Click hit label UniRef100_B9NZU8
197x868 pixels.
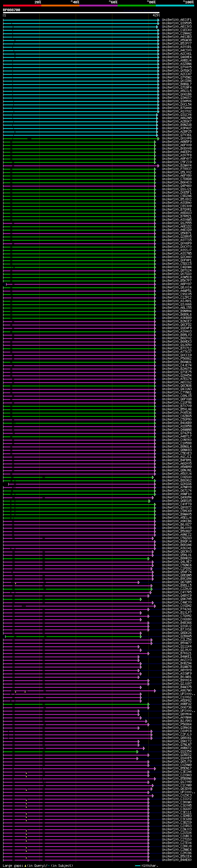click(177, 125)
